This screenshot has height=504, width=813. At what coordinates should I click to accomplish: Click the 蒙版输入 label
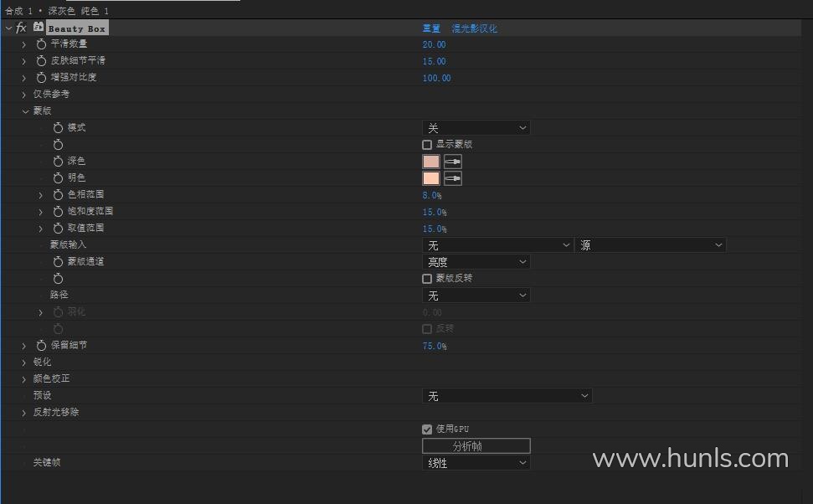coord(68,244)
